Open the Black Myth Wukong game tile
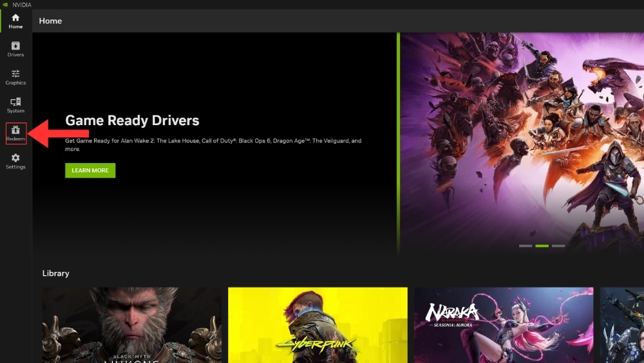This screenshot has height=363, width=644. (131, 325)
